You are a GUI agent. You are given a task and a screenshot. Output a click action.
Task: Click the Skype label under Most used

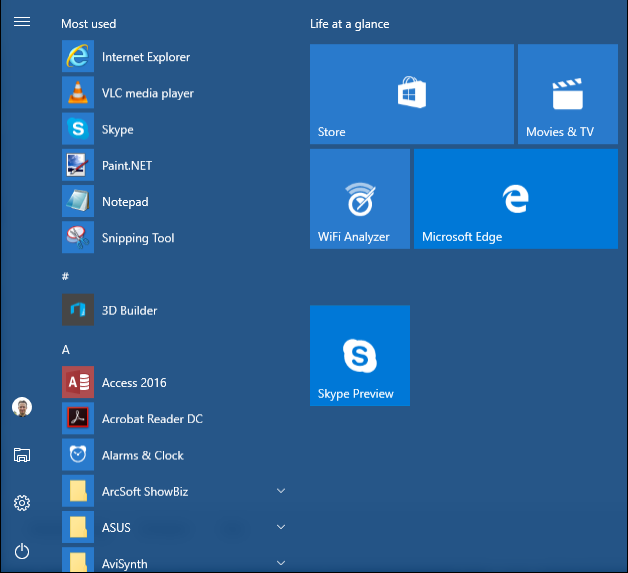click(118, 130)
